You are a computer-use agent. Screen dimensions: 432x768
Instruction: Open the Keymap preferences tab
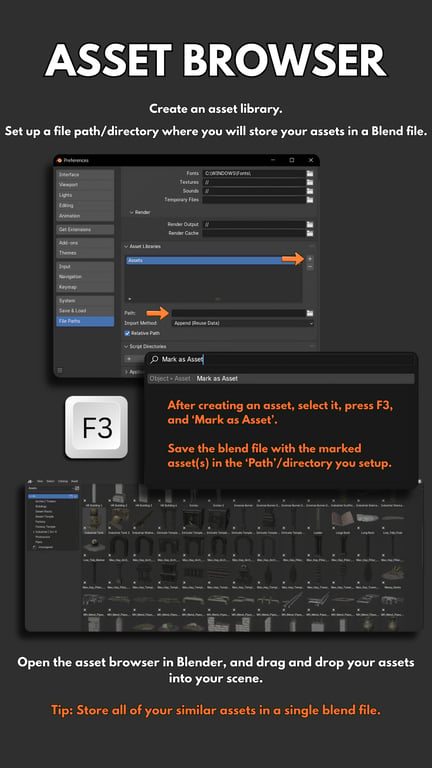coord(85,287)
